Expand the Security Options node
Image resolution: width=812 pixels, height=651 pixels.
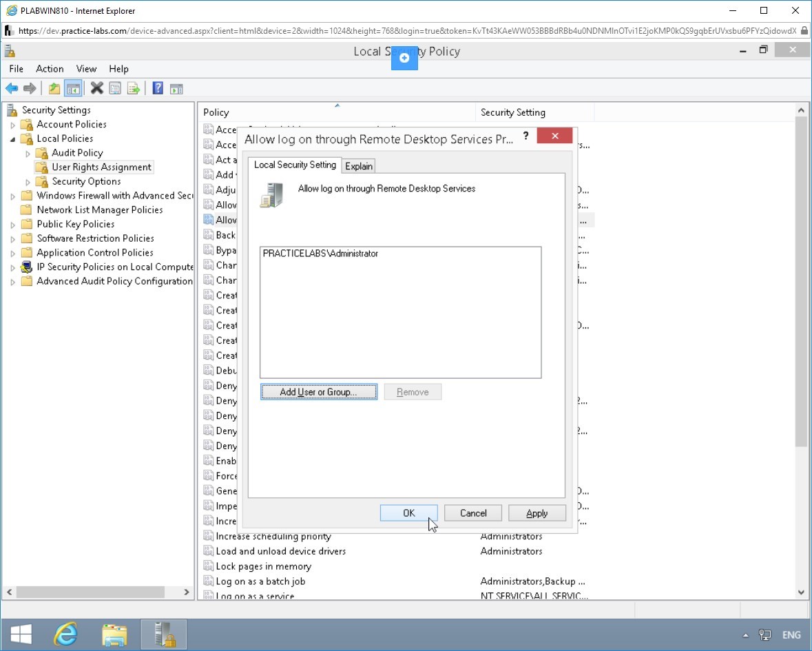pyautogui.click(x=28, y=182)
